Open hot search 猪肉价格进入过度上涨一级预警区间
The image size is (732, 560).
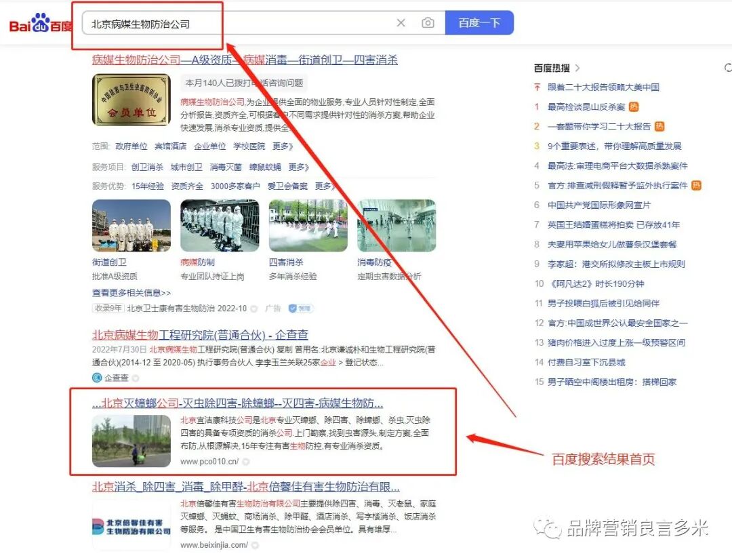click(616, 342)
